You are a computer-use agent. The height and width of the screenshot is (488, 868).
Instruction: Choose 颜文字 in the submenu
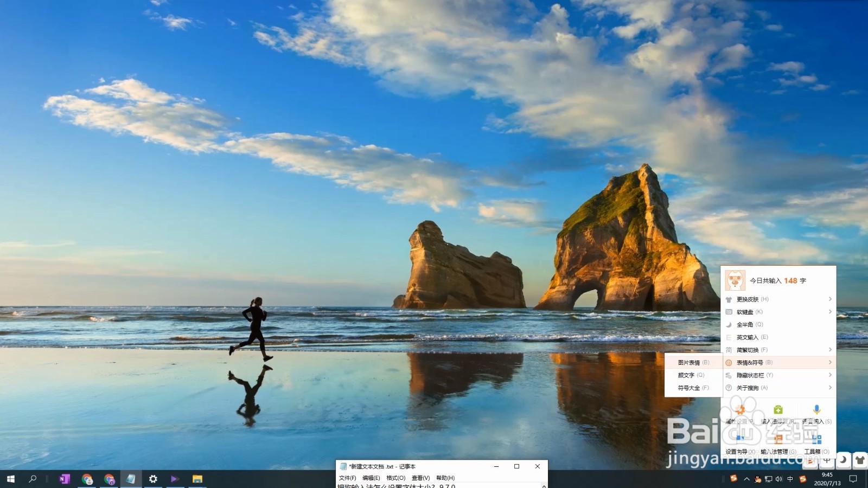[691, 375]
